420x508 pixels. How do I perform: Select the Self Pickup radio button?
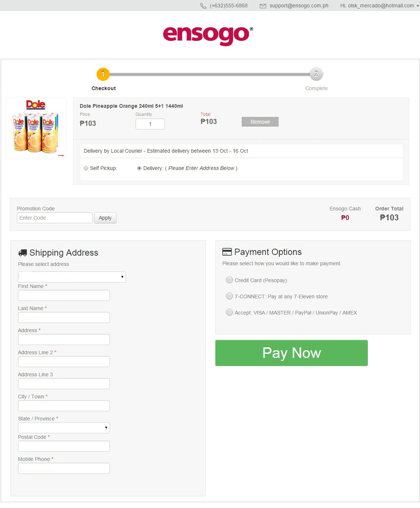(86, 168)
